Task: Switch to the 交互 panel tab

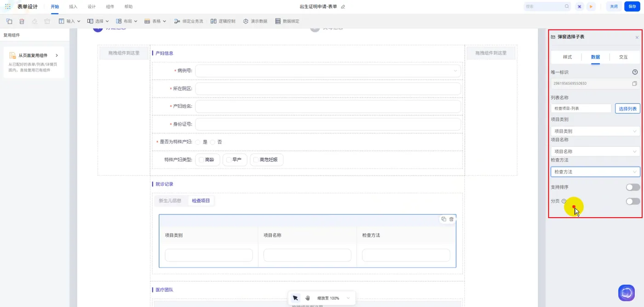Action: (x=623, y=57)
